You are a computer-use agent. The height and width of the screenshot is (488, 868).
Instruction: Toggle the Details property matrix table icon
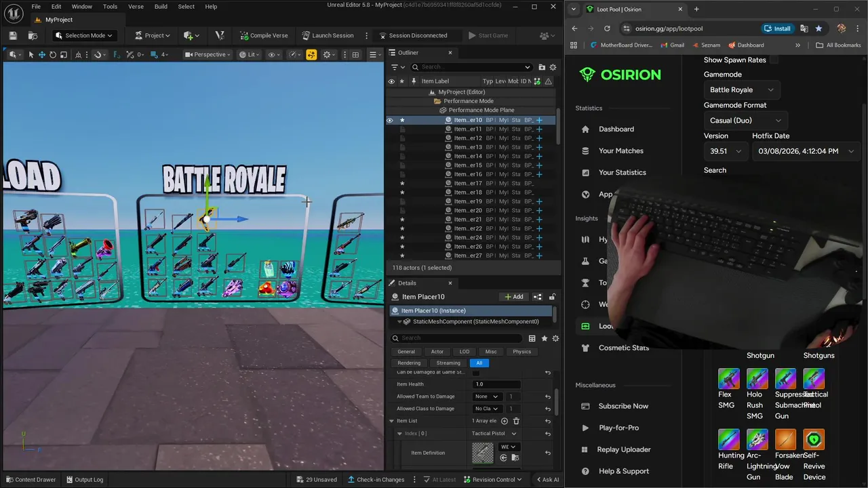(x=532, y=338)
